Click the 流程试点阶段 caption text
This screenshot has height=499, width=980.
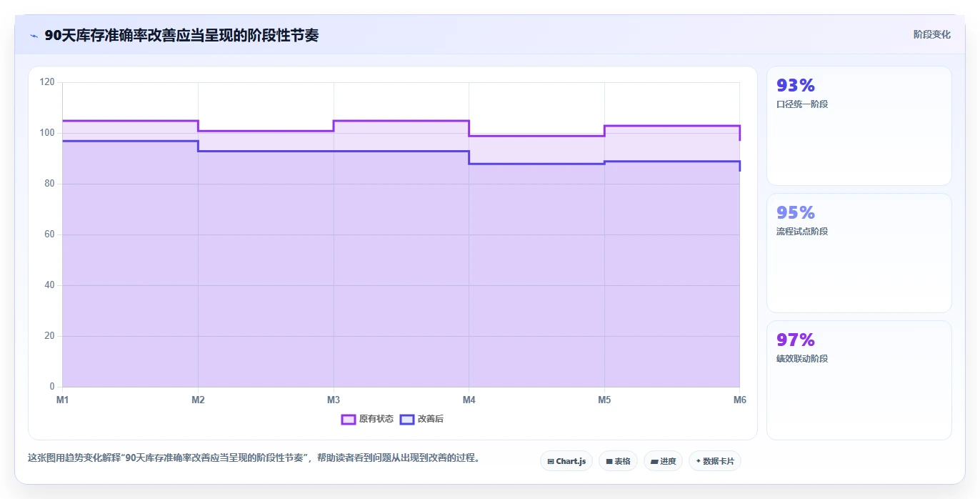click(x=802, y=232)
